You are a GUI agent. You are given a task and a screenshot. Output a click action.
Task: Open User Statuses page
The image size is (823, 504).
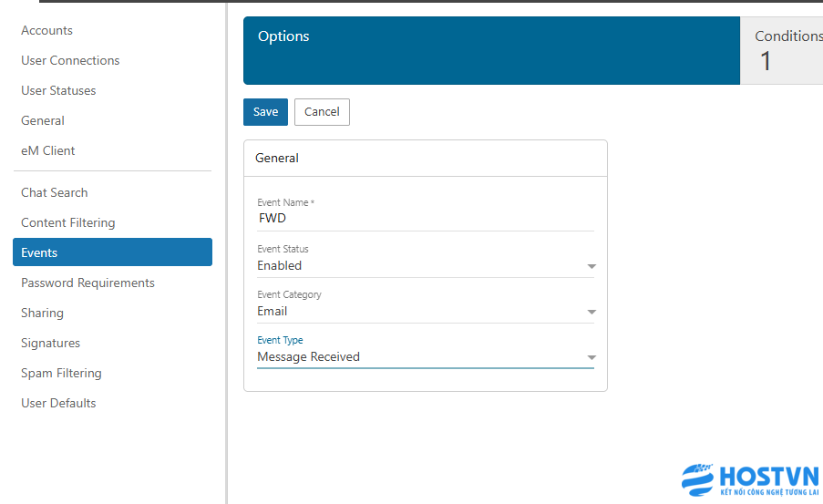(58, 90)
